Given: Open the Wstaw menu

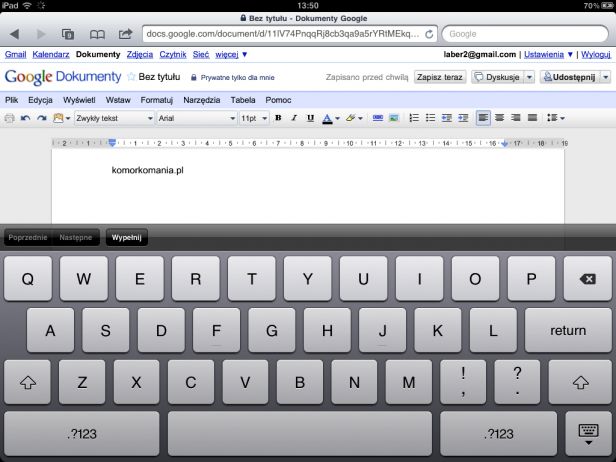Looking at the screenshot, I should pyautogui.click(x=118, y=100).
